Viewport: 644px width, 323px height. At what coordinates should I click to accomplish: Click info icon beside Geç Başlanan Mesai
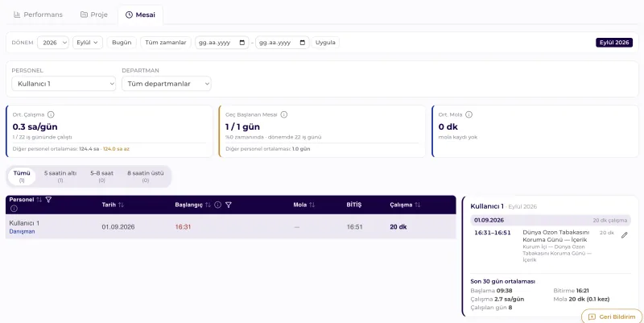tap(284, 114)
